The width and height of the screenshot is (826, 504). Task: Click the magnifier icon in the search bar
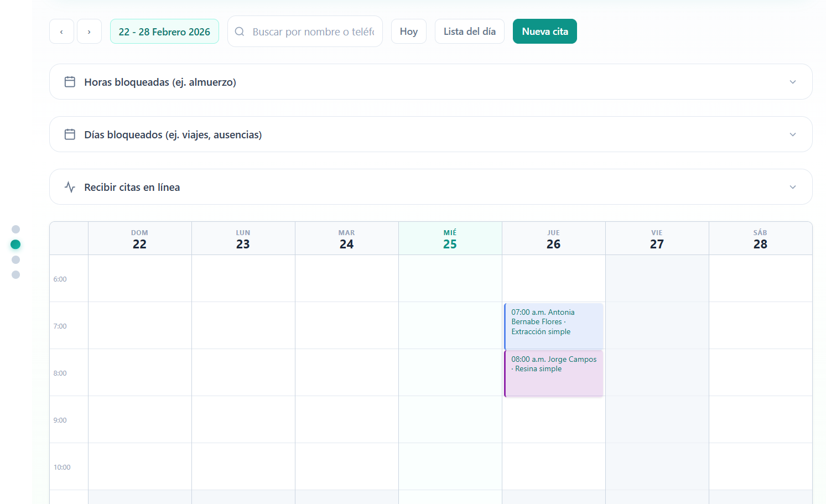coord(240,32)
